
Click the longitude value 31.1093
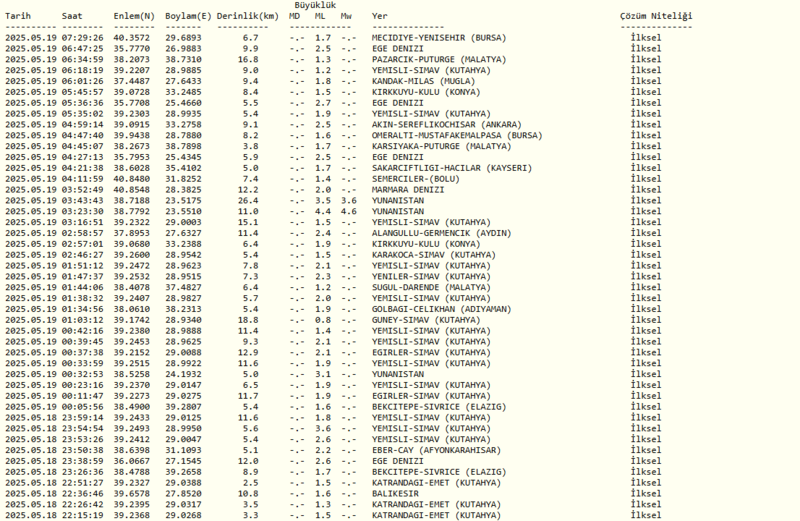pos(183,450)
